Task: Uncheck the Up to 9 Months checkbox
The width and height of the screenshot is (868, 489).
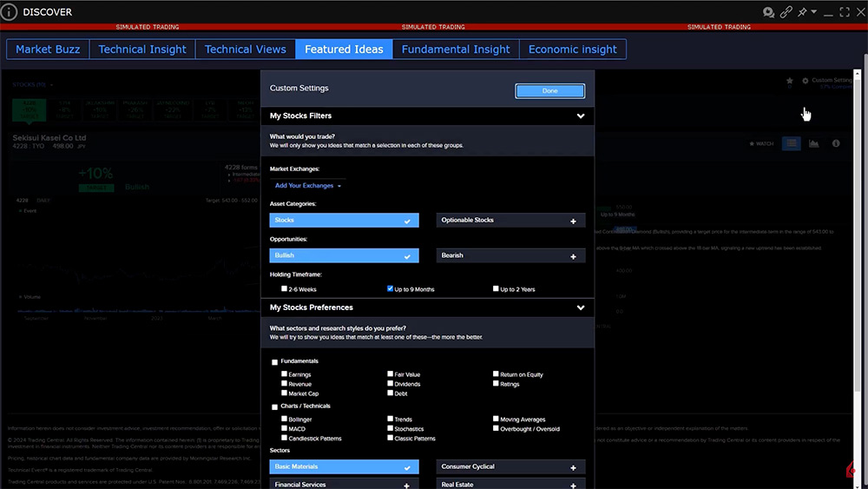Action: 391,289
